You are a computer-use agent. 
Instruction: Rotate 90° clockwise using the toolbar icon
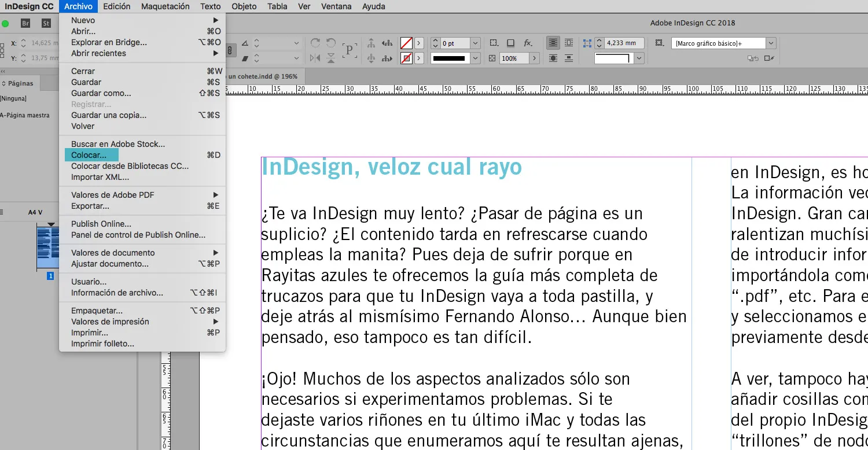pos(315,43)
